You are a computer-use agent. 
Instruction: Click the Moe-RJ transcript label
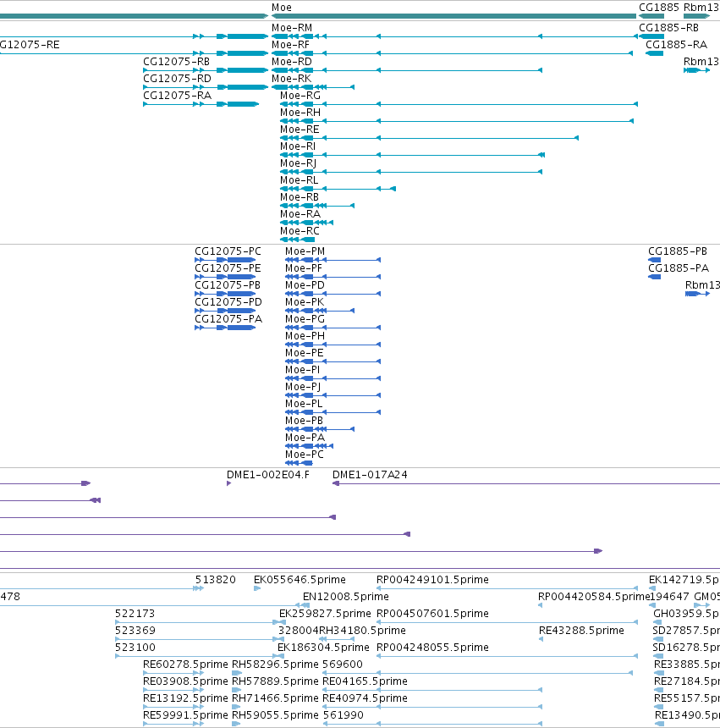299,163
